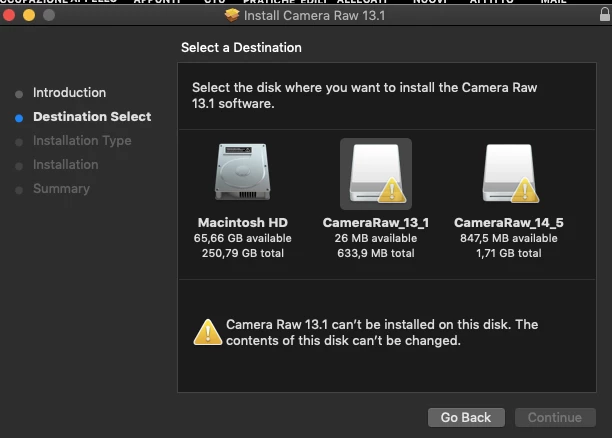Click the 'Select the disk' instruction text
This screenshot has height=438, width=612.
[365, 95]
